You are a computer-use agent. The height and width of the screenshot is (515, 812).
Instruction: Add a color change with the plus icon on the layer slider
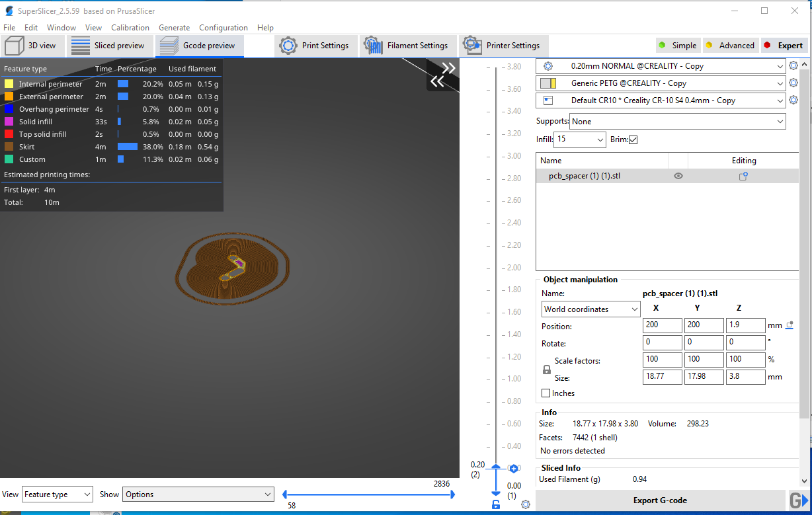(514, 467)
